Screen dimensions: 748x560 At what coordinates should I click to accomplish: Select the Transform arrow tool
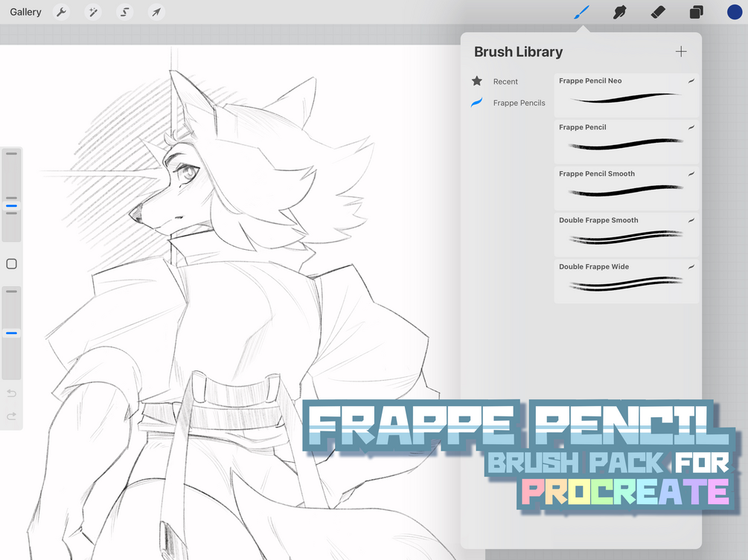(x=156, y=12)
